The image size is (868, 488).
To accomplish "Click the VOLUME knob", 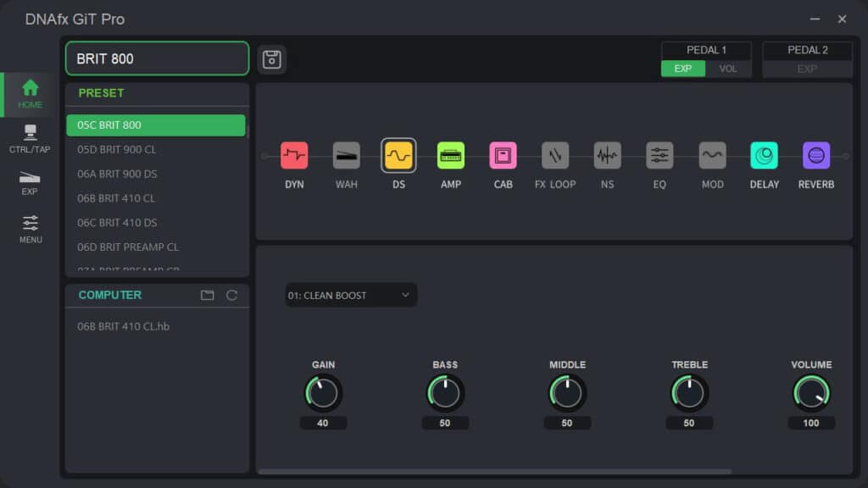I will pos(811,393).
